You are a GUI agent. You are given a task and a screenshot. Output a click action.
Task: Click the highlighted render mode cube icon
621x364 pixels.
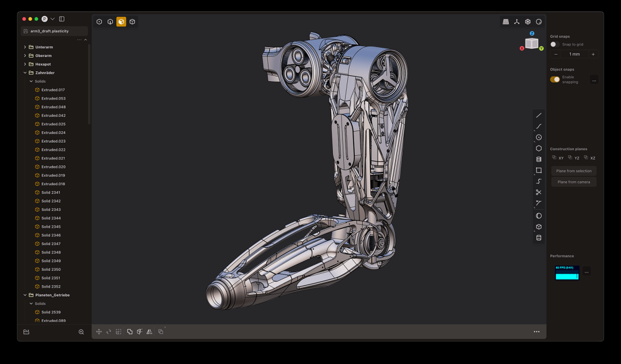point(121,21)
